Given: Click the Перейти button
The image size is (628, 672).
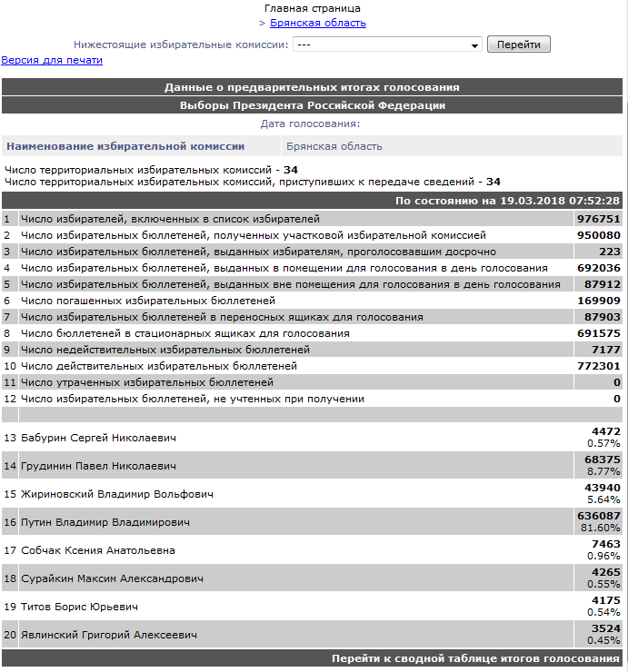Looking at the screenshot, I should (519, 44).
